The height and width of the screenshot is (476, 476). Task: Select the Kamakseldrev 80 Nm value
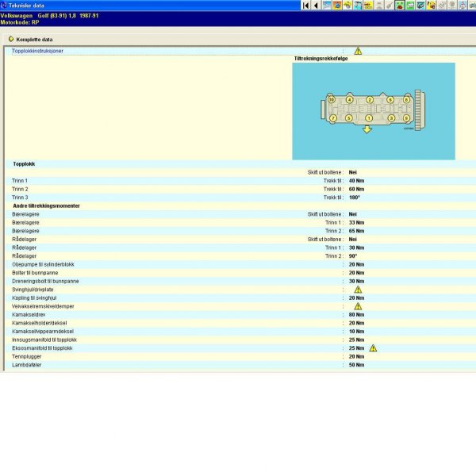(x=356, y=314)
